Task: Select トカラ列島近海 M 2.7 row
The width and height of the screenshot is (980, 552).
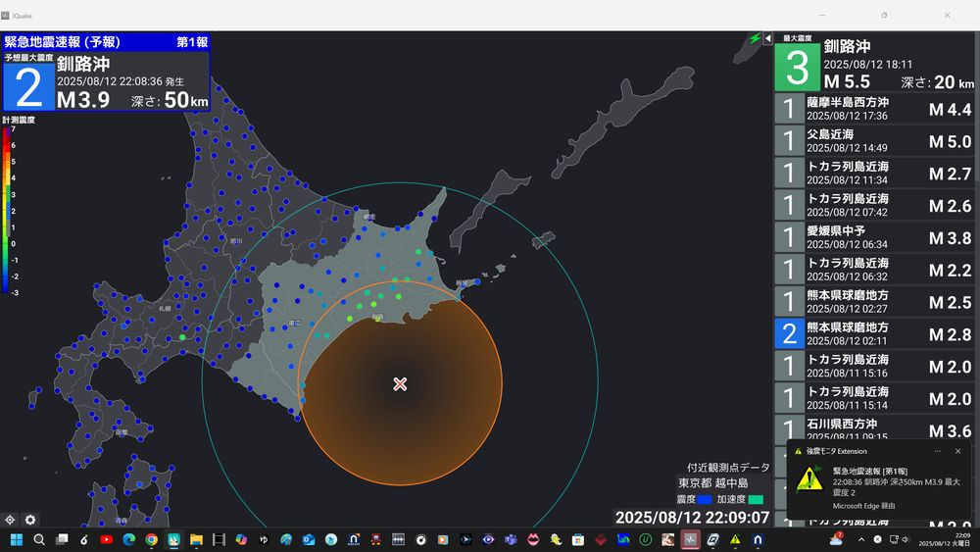Action: [x=875, y=173]
